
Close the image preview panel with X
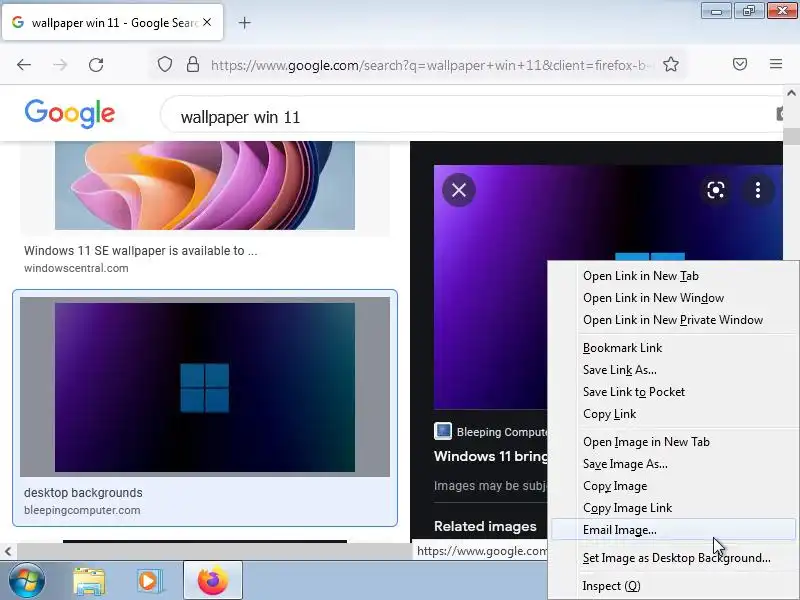[459, 190]
